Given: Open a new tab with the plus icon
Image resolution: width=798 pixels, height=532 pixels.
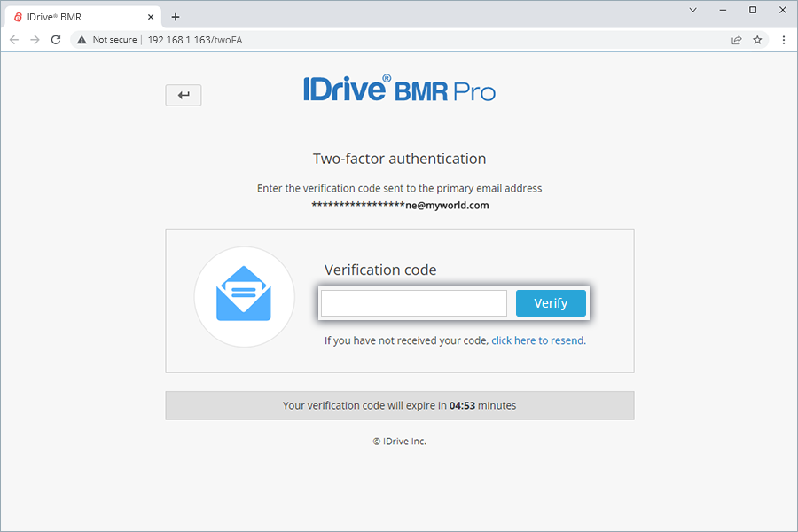Looking at the screenshot, I should click(x=176, y=17).
